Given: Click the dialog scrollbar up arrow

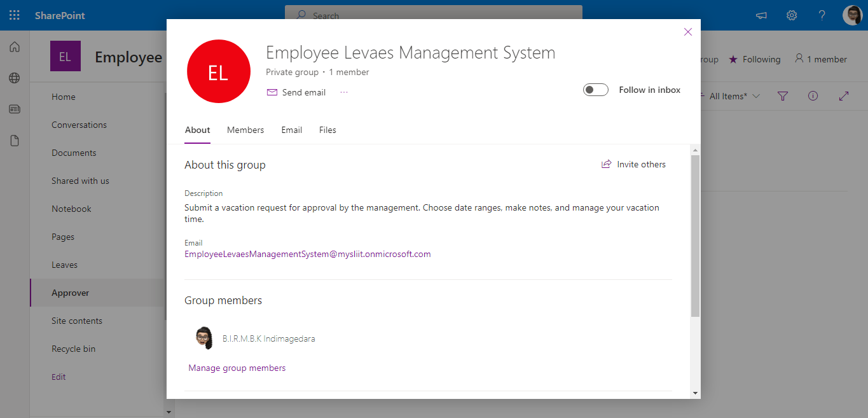Looking at the screenshot, I should tap(695, 150).
